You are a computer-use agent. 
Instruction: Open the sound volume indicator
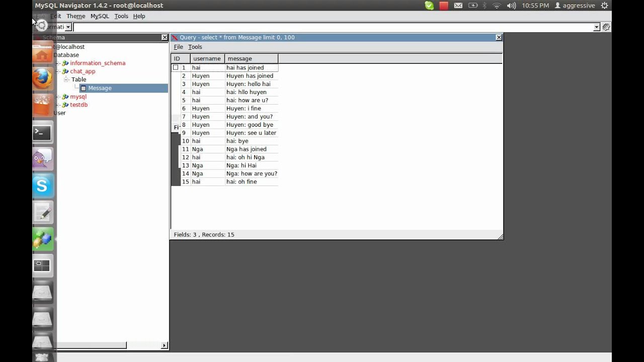511,6
